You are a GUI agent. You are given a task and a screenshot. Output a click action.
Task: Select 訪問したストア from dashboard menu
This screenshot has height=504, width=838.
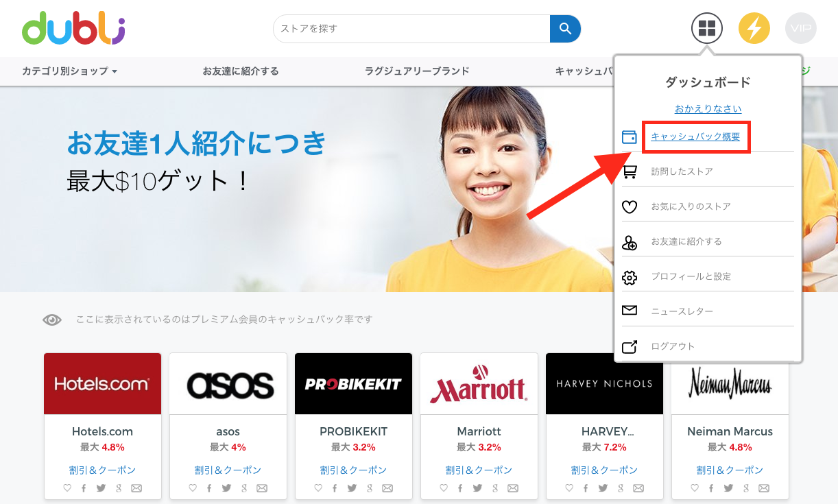click(x=682, y=171)
